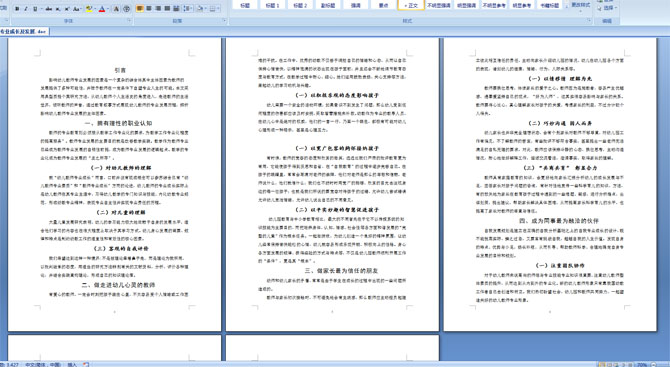Screen dimensions: 670x367
Task: Open the line spacing dropdown
Action: click(188, 9)
